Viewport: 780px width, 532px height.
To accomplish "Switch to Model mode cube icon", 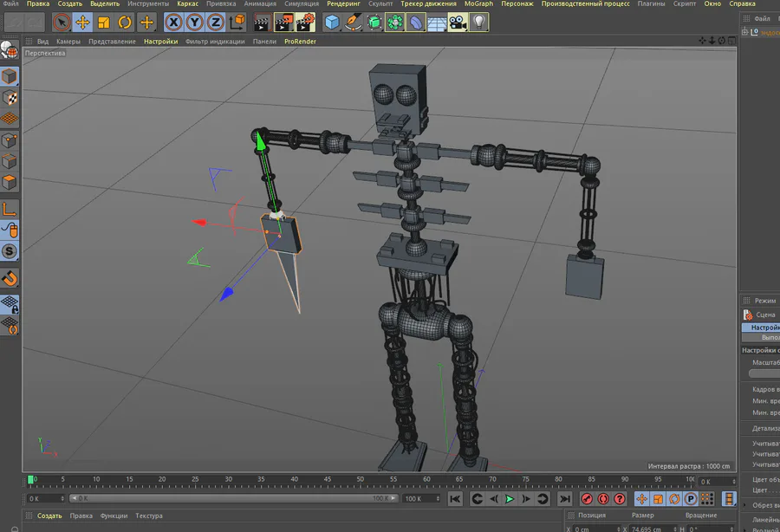I will click(x=10, y=76).
